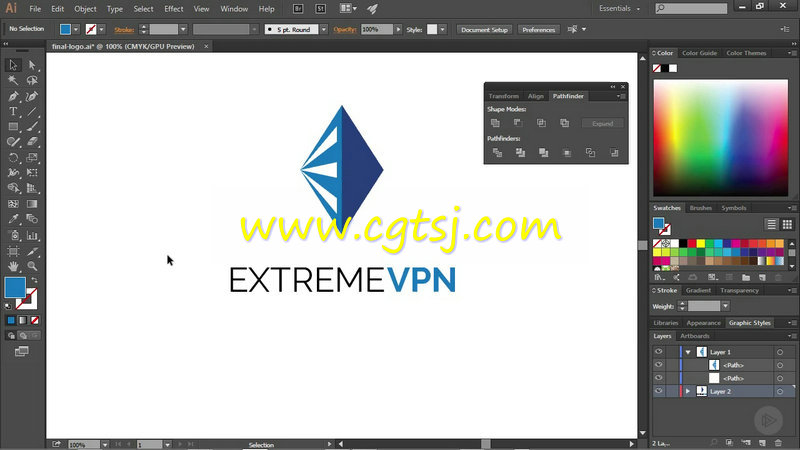Switch swatches to list view
Viewport: 800px width, 450px height.
point(771,224)
